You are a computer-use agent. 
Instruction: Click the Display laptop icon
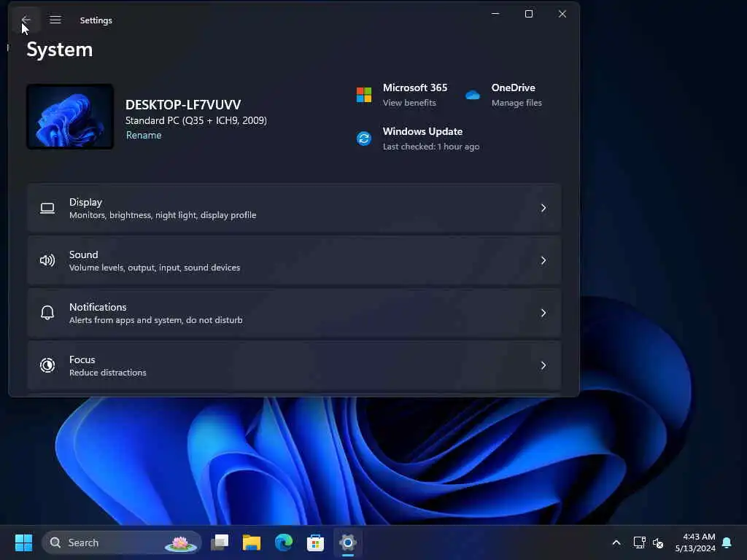47,208
